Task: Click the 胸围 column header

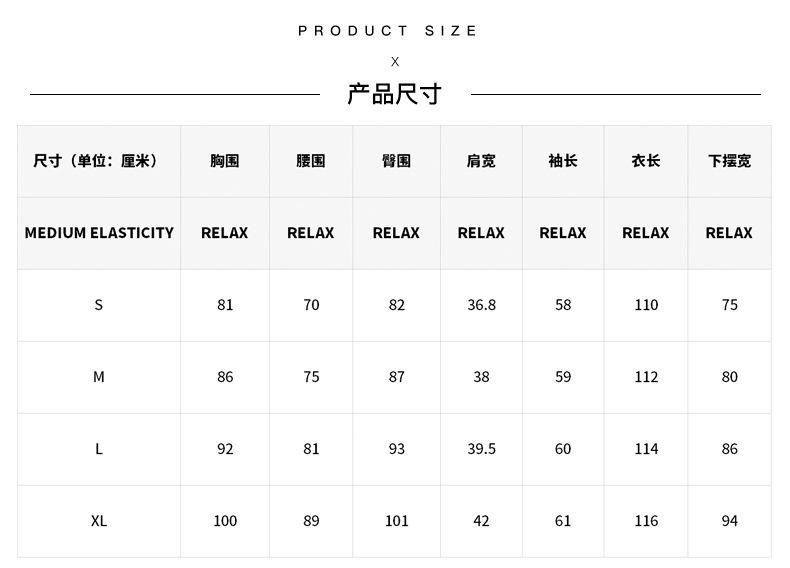Action: pos(225,161)
